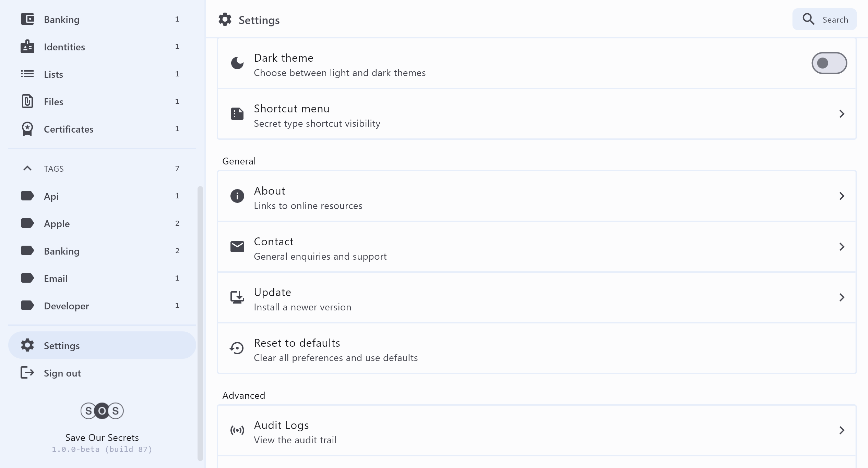Click the Update download icon
This screenshot has width=868, height=468.
[237, 297]
